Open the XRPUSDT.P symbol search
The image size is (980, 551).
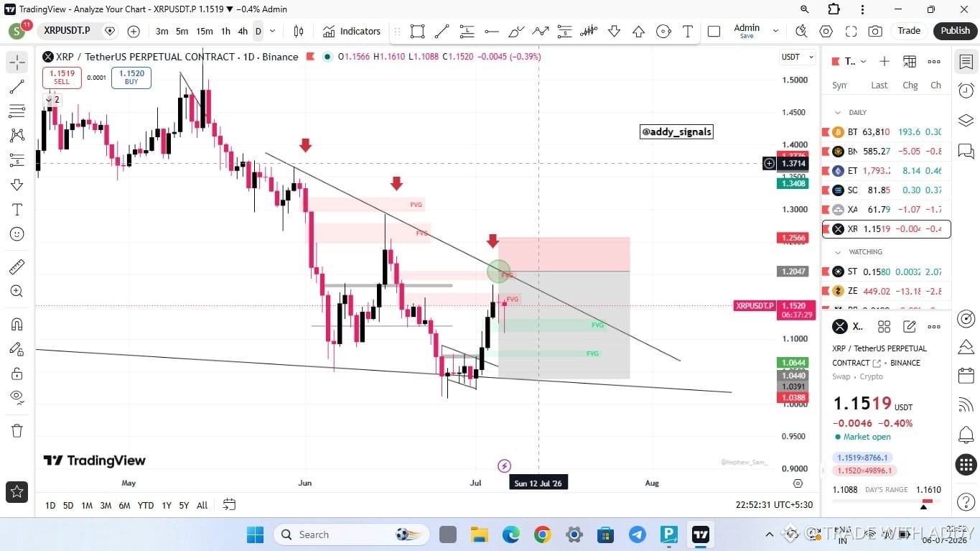click(x=67, y=31)
